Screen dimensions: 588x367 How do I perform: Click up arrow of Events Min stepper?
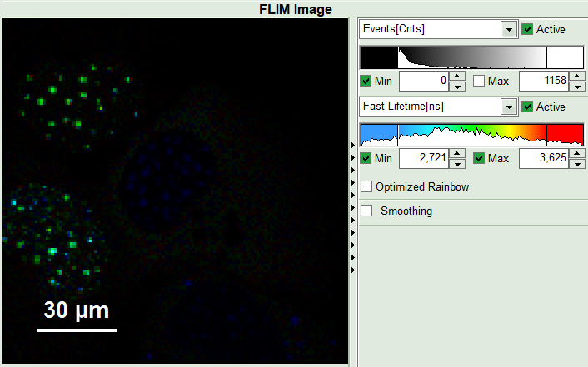point(457,77)
